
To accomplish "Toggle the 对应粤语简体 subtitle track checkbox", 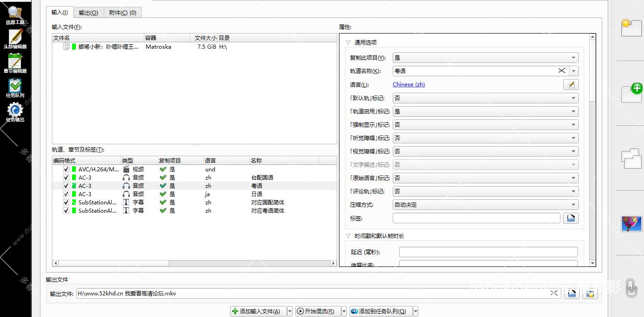I will 66,210.
